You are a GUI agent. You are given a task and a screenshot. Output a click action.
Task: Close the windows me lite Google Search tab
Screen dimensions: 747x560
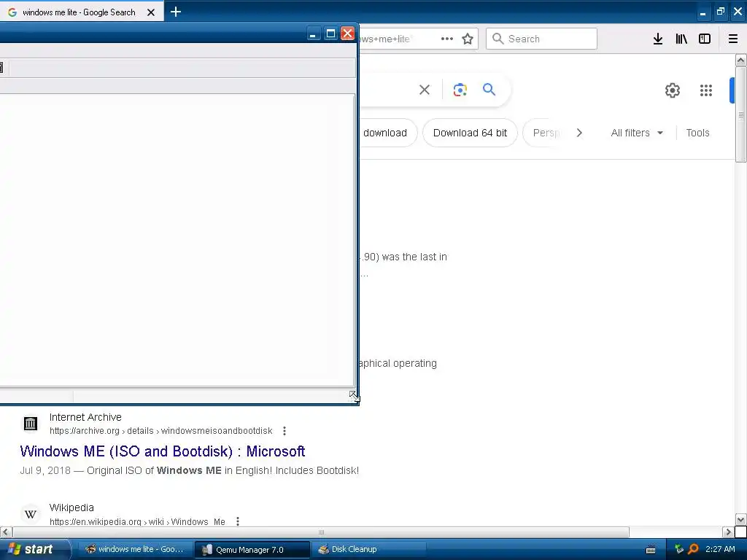tap(151, 12)
